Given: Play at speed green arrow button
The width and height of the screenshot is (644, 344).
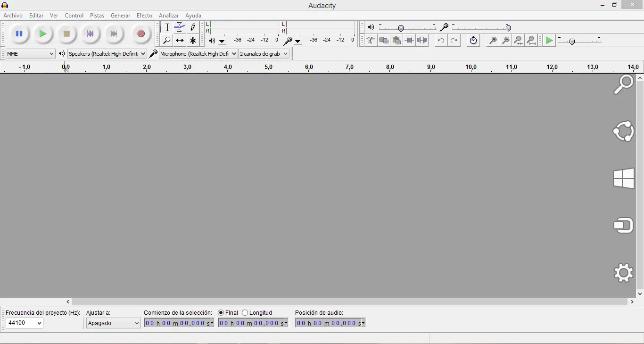Looking at the screenshot, I should tap(549, 41).
